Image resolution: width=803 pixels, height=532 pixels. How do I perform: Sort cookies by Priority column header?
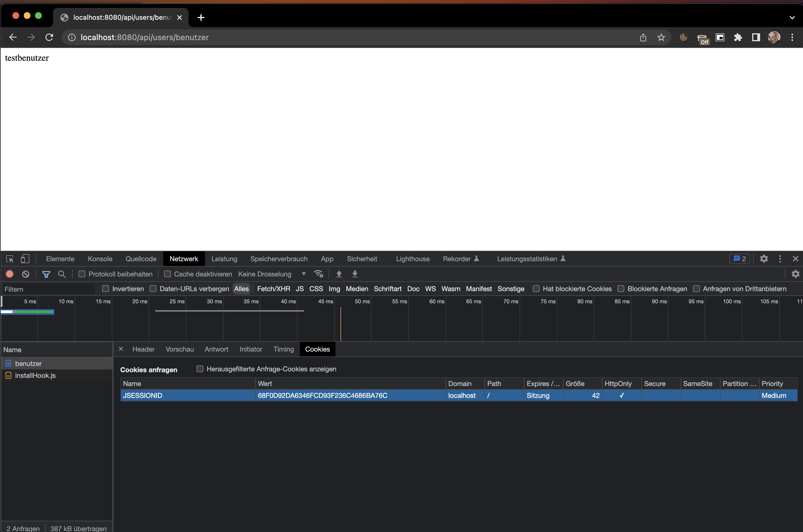[778, 383]
